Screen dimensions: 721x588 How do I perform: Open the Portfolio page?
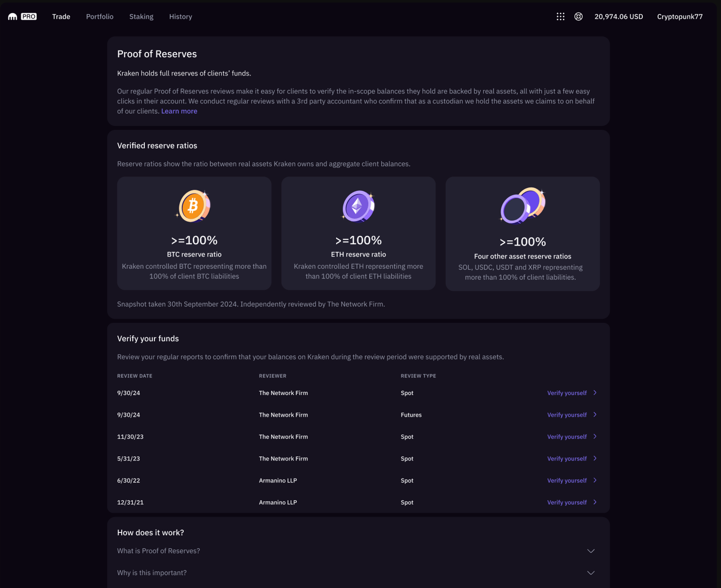(99, 16)
